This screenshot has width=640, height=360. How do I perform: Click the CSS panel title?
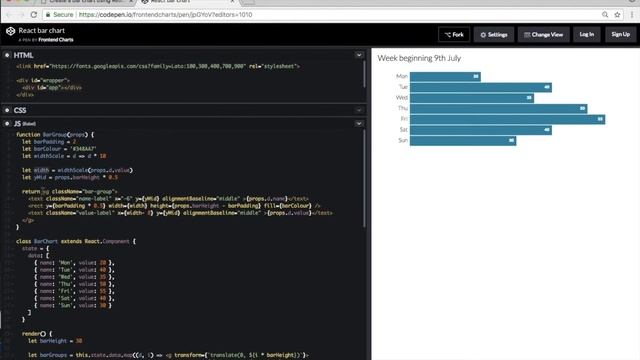(x=20, y=110)
